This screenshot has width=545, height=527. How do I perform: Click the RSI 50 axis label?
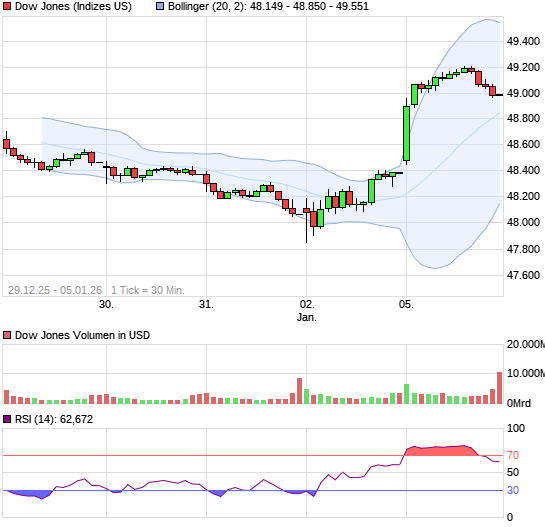513,472
